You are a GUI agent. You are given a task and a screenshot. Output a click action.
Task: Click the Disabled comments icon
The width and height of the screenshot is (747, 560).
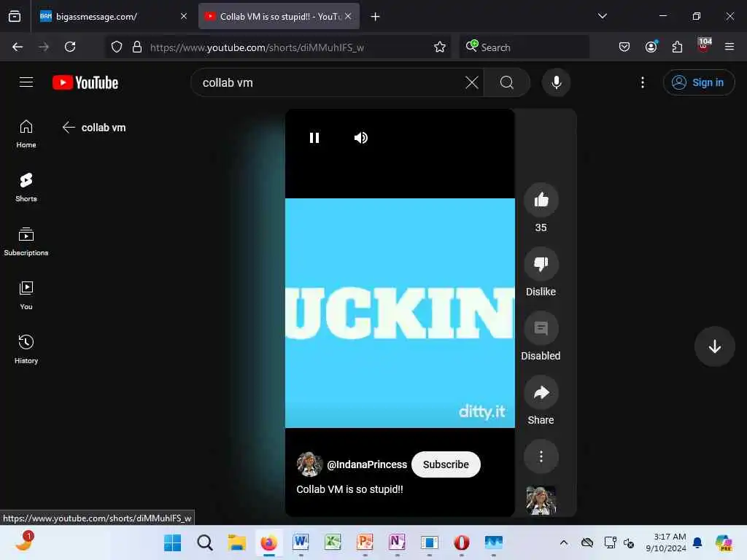coord(541,328)
